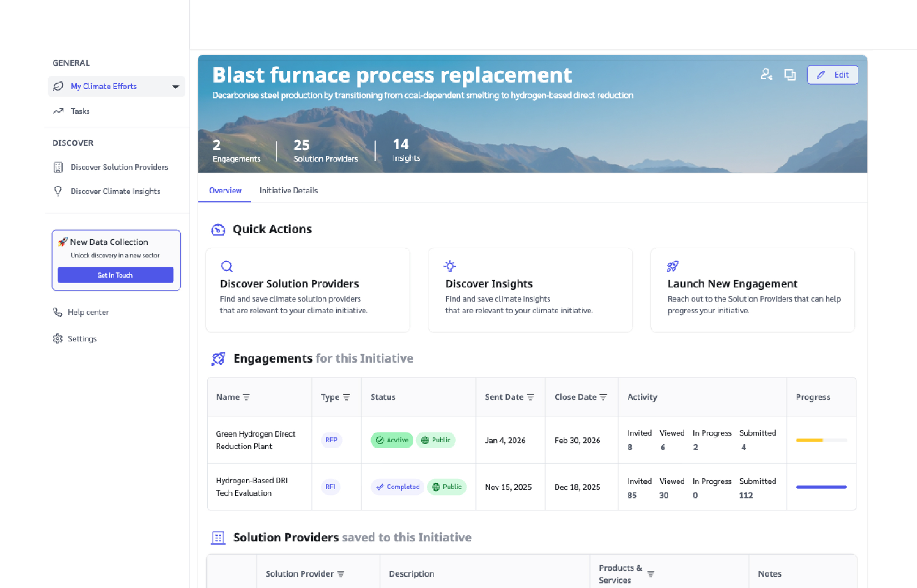Click the phone icon for Help center
The height and width of the screenshot is (588, 917).
click(x=57, y=312)
